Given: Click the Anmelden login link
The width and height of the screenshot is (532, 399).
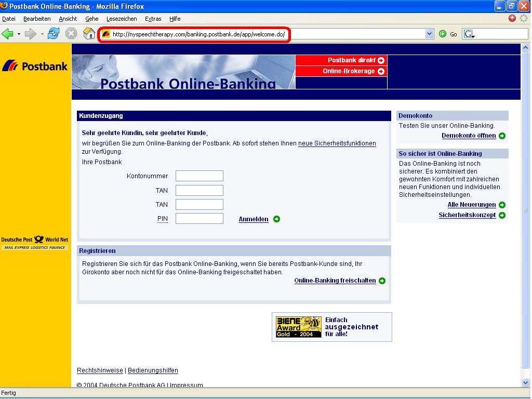Looking at the screenshot, I should [x=254, y=219].
